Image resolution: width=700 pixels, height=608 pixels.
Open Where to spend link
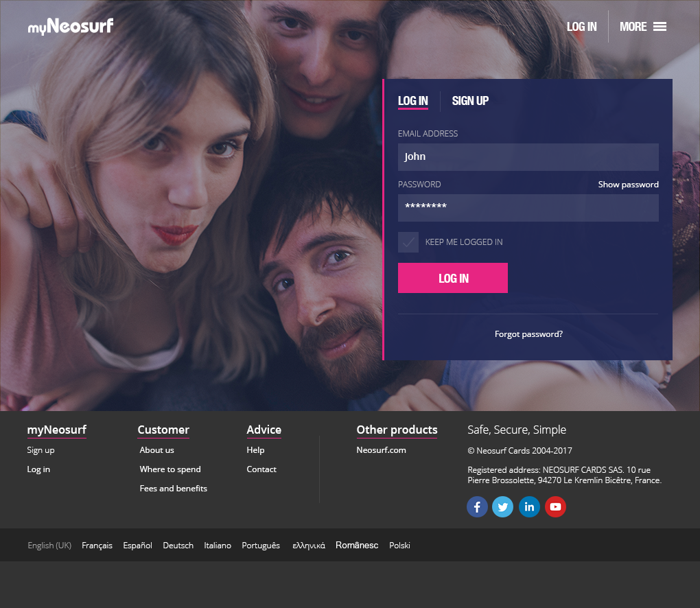(170, 469)
